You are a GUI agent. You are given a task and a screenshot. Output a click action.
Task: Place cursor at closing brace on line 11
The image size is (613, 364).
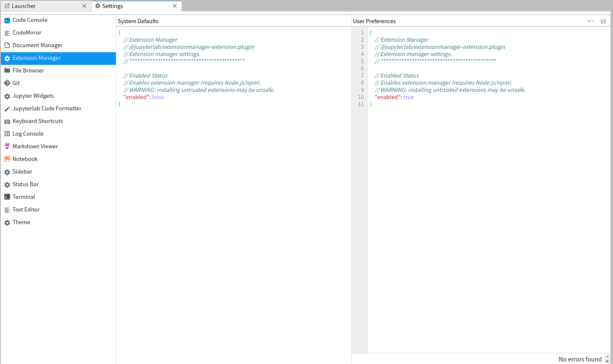pyautogui.click(x=371, y=104)
